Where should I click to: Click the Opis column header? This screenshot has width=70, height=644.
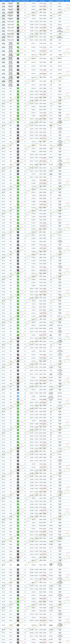pyautogui.click(x=67, y=1)
